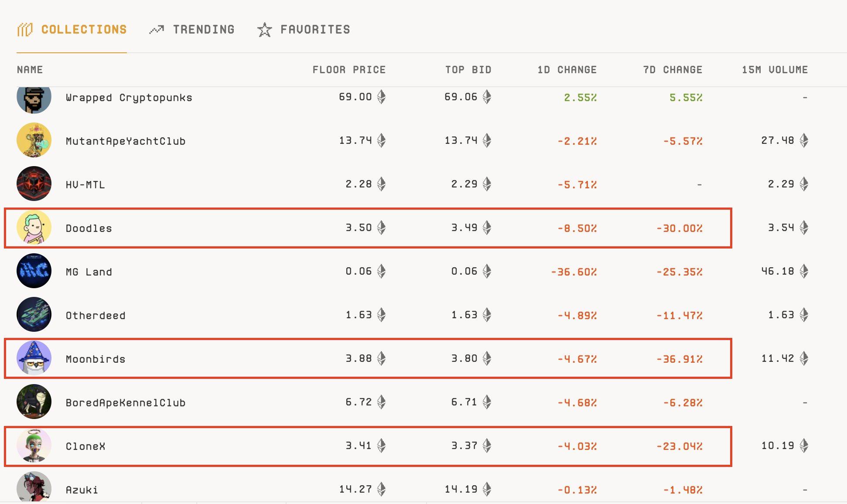Select the Moonbirds owl avatar

pyautogui.click(x=34, y=358)
